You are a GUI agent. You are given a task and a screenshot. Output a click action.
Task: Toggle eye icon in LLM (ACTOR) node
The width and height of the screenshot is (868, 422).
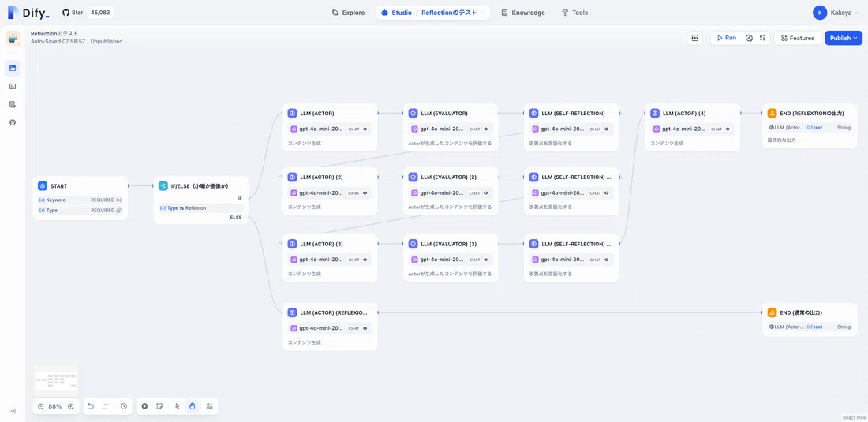click(365, 129)
